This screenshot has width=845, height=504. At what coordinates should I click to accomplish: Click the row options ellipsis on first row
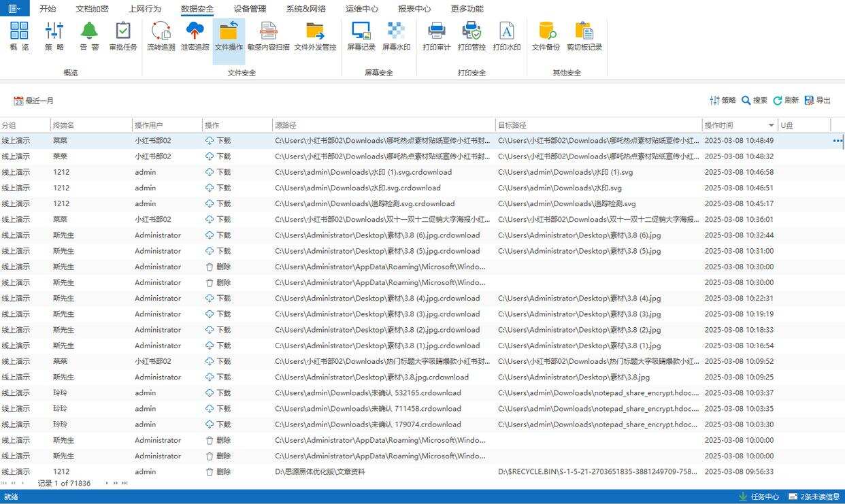click(x=837, y=141)
